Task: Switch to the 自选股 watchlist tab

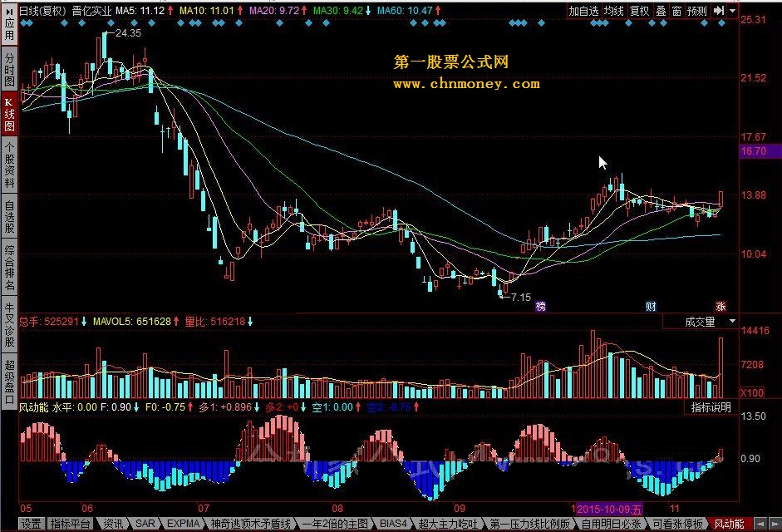Action: point(9,216)
